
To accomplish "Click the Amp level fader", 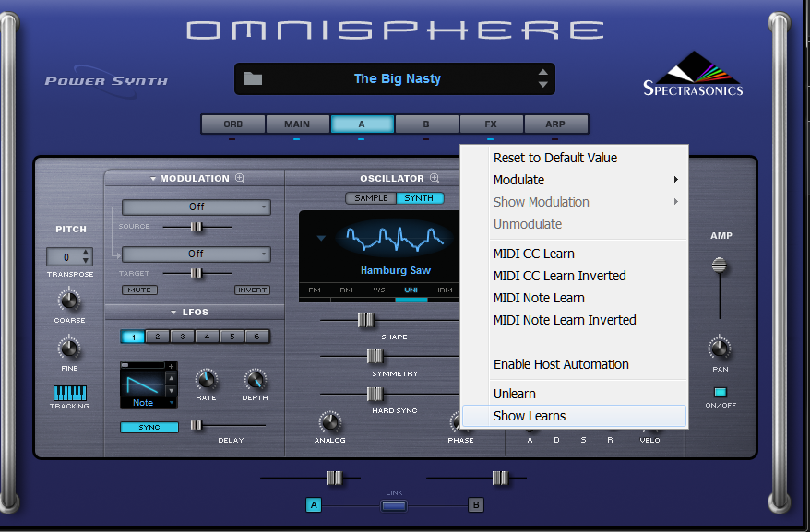I will tap(719, 266).
